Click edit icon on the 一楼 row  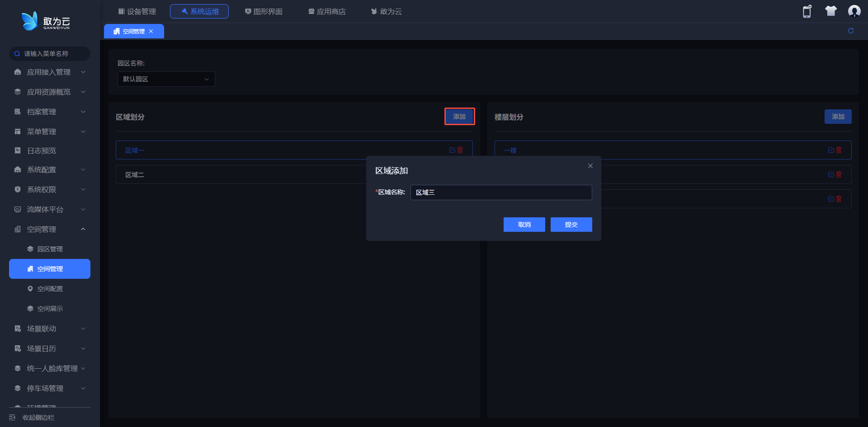pos(831,150)
